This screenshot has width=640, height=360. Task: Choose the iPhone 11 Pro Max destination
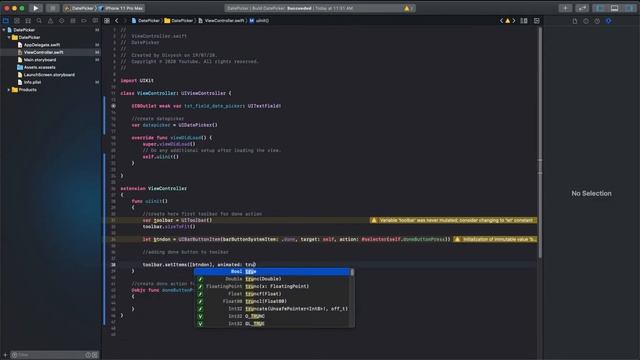pyautogui.click(x=121, y=8)
